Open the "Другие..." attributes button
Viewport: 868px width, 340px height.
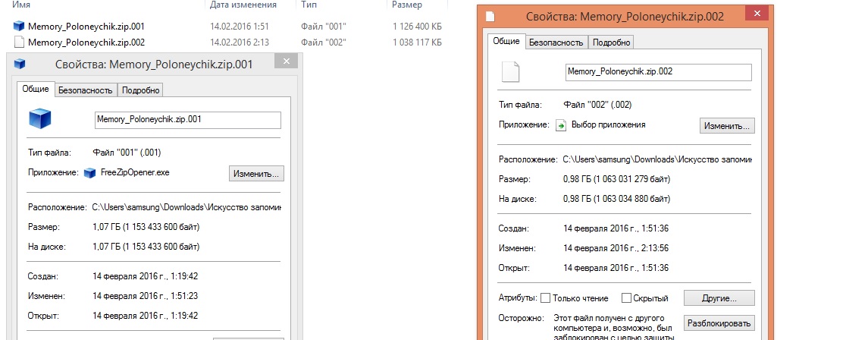tap(719, 297)
